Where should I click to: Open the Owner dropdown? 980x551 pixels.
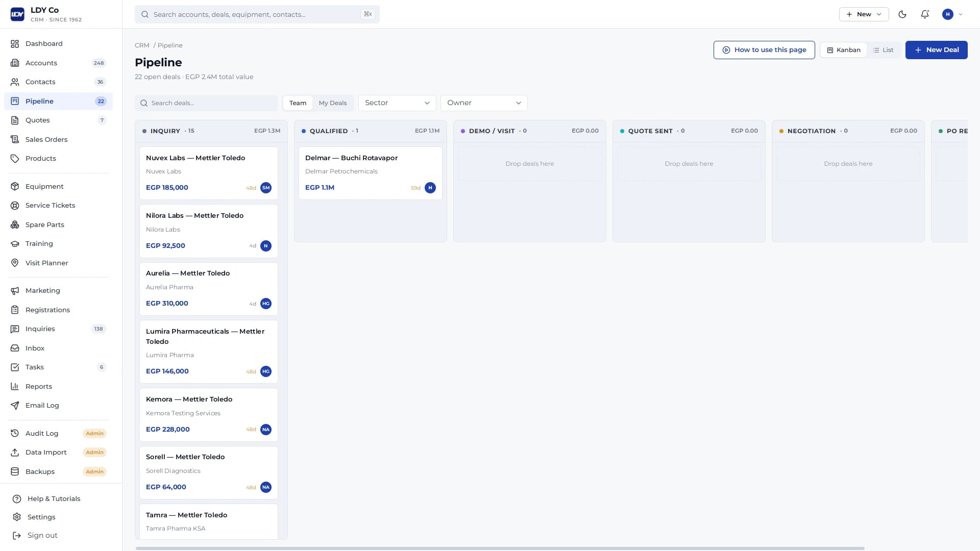point(484,103)
